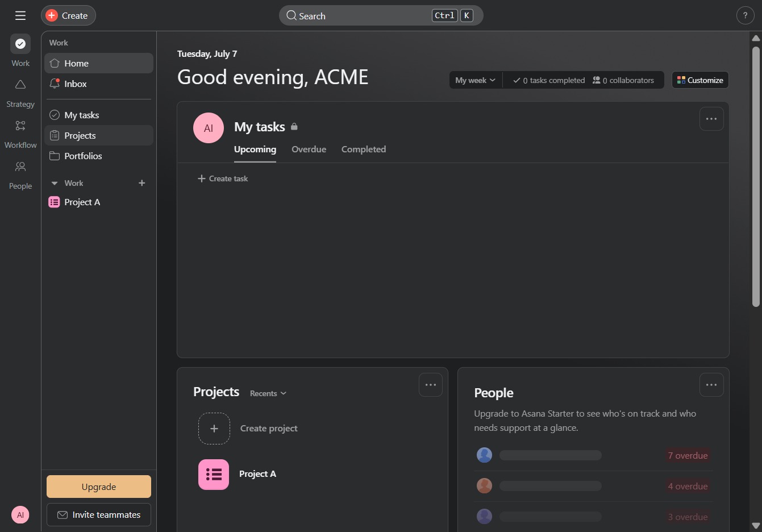Open My tasks widget options menu
Screen dimensions: 762x532
tap(711, 119)
